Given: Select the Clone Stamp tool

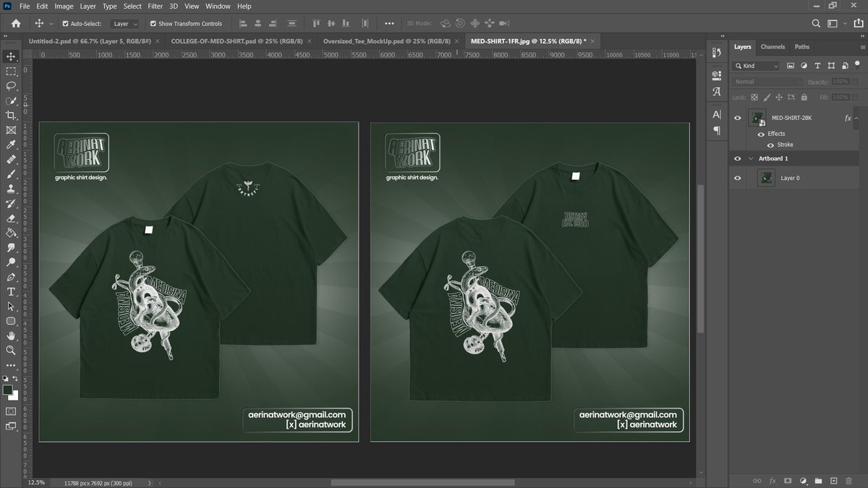Looking at the screenshot, I should pyautogui.click(x=11, y=189).
